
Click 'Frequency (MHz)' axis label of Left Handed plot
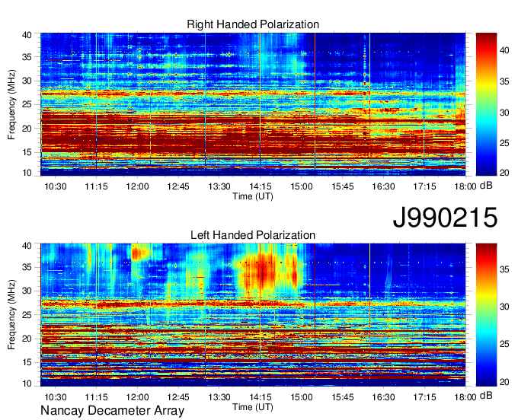pos(11,315)
